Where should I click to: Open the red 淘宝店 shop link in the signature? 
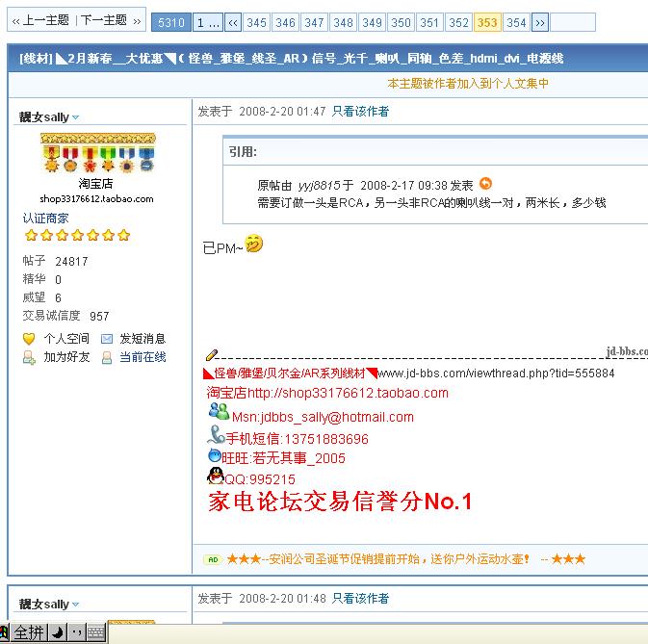click(x=327, y=393)
